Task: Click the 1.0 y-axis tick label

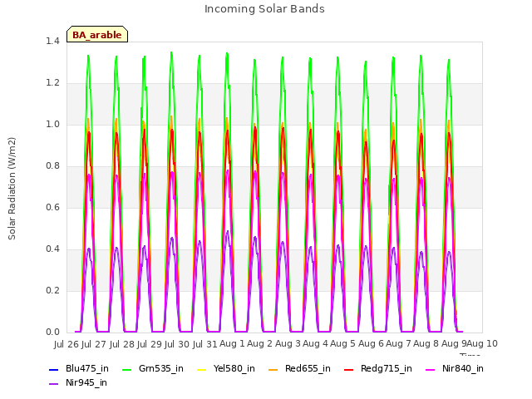Action: pyautogui.click(x=52, y=124)
